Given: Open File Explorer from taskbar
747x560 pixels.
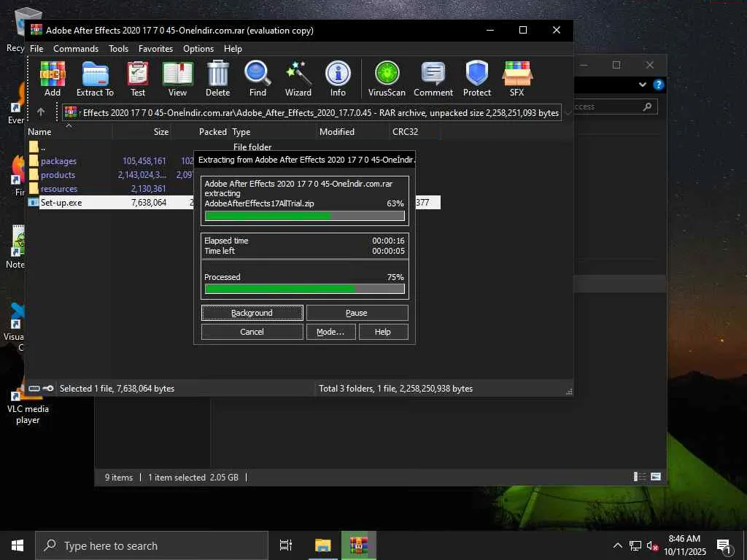Looking at the screenshot, I should tap(322, 545).
